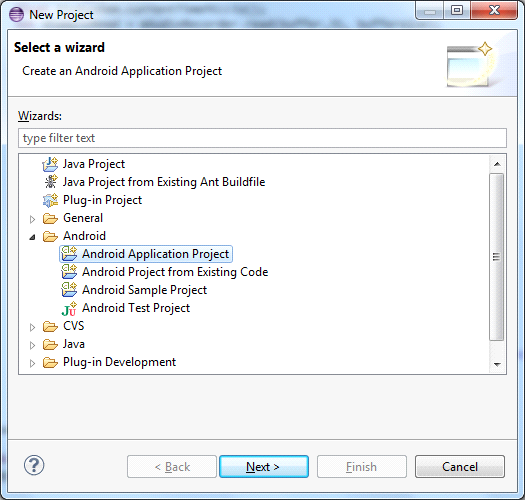Click Android Project from Existing Code icon

pyautogui.click(x=69, y=272)
